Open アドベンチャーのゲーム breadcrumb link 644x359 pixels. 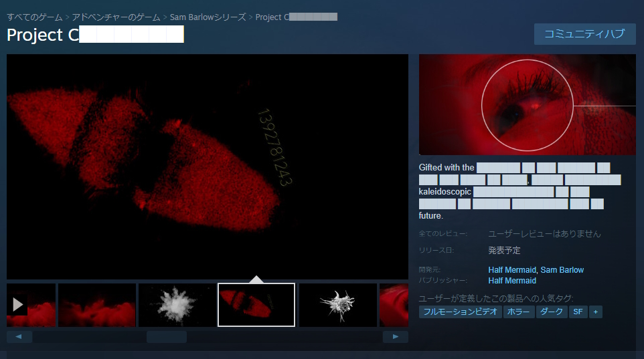coord(116,17)
